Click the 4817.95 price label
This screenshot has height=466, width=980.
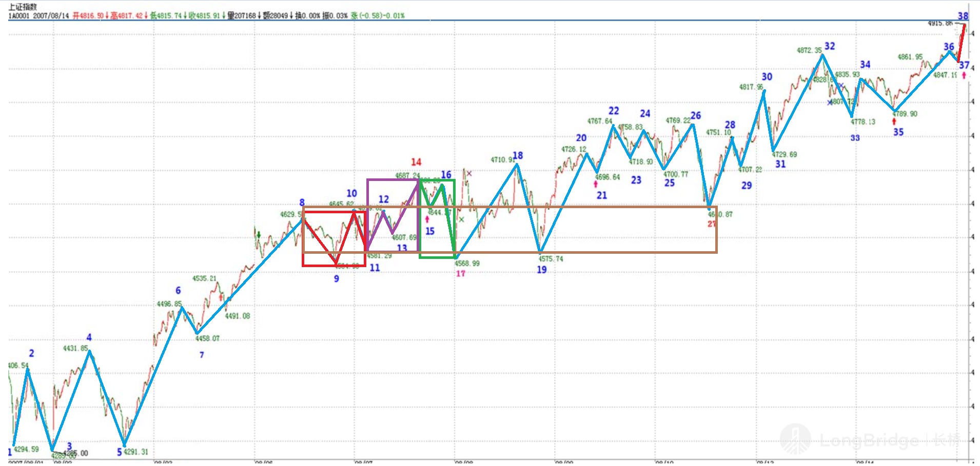point(751,87)
